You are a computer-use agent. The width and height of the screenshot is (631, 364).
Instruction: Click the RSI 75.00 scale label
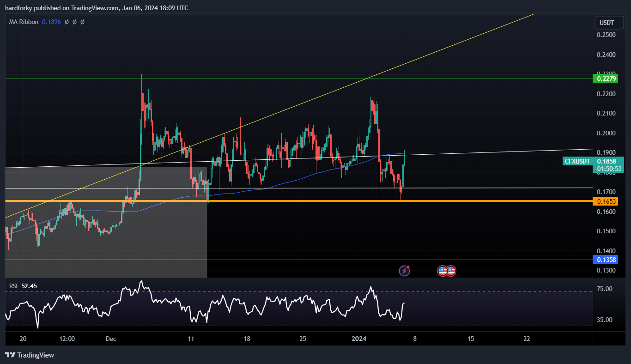[605, 289]
